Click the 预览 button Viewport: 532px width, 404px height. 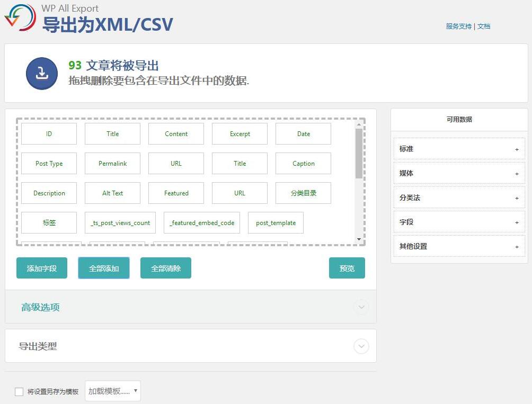pos(347,268)
